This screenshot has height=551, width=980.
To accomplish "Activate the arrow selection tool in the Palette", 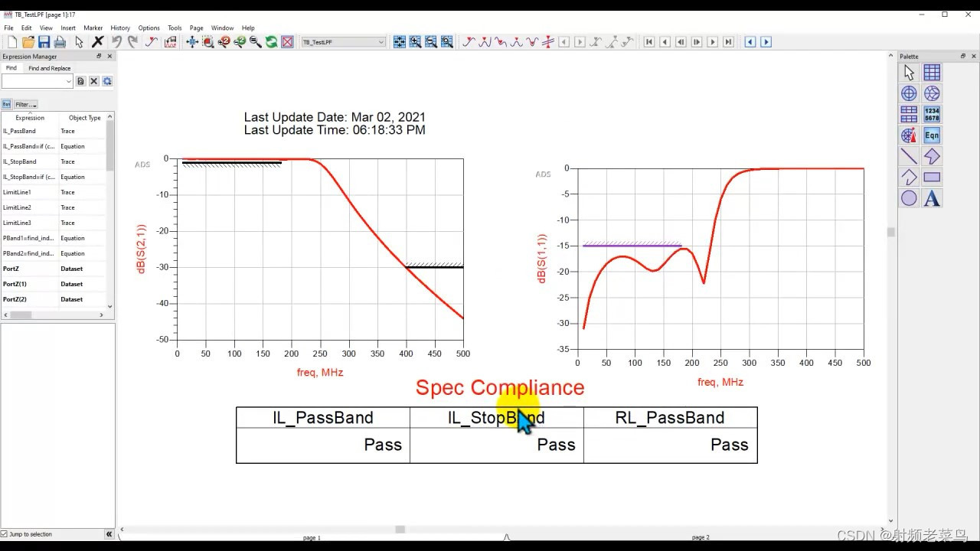I will coord(907,73).
